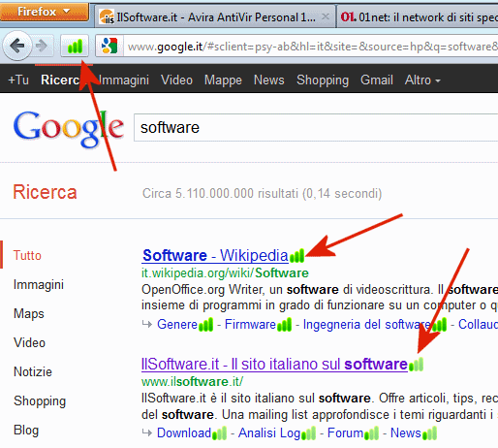This screenshot has width=498, height=448.
Task: Select Immagini in the Google top bar
Action: 124,80
